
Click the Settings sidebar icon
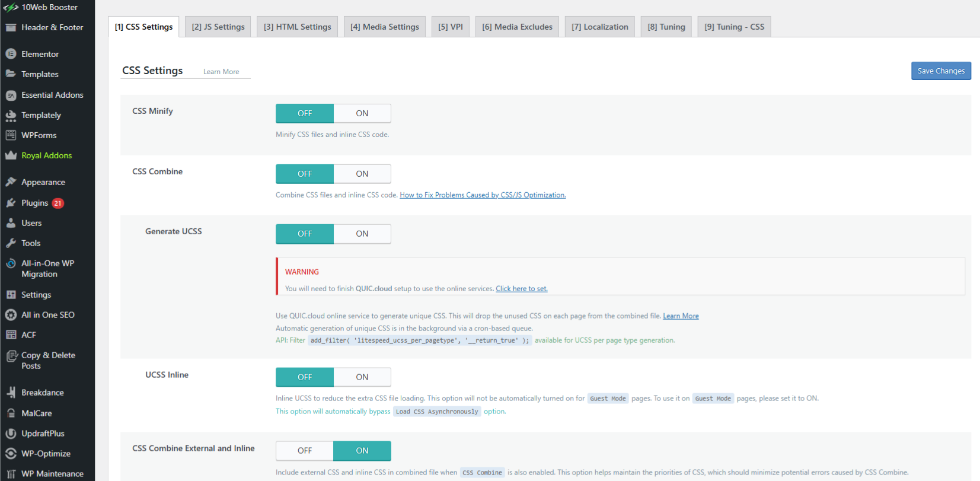click(x=11, y=295)
